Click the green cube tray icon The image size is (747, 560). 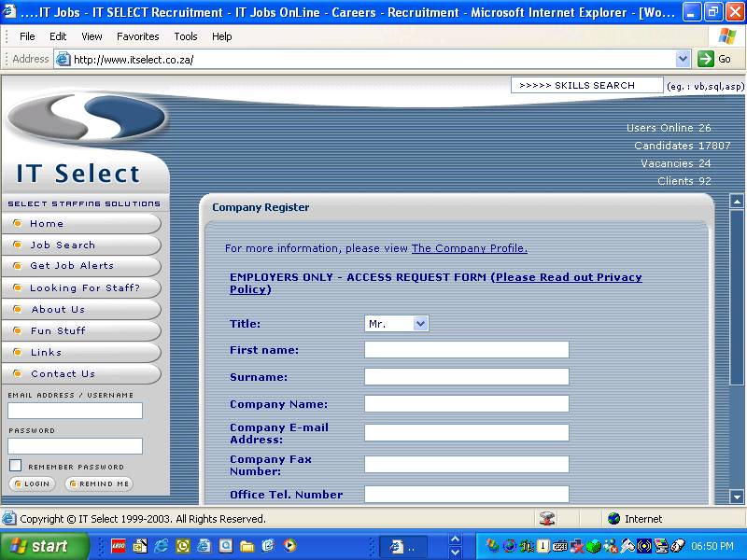pyautogui.click(x=594, y=546)
